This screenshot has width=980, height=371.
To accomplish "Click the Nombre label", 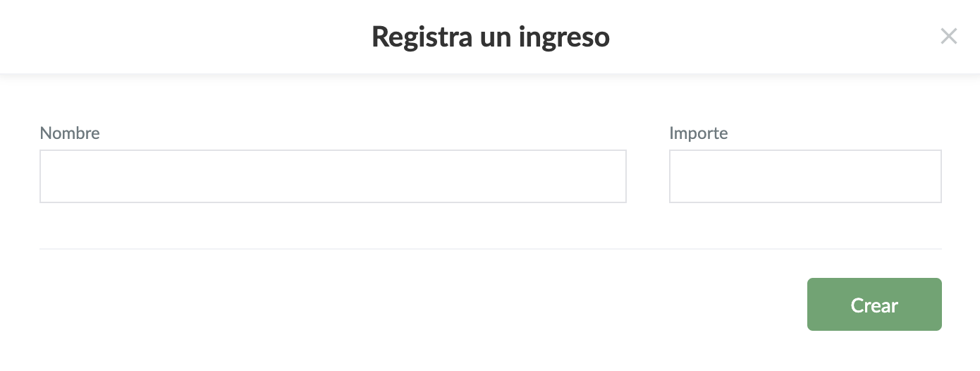I will [x=70, y=133].
